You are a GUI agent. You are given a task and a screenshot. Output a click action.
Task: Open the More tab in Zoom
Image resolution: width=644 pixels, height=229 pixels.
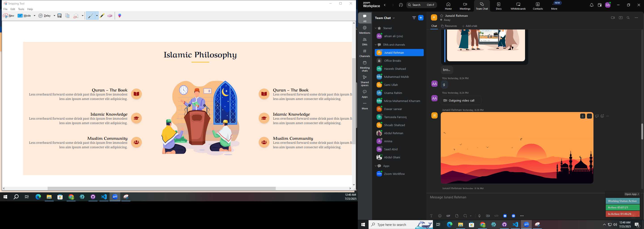click(554, 6)
